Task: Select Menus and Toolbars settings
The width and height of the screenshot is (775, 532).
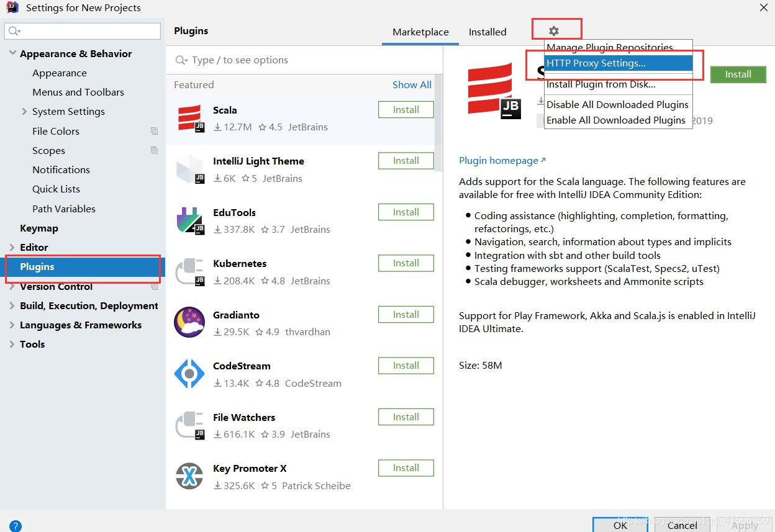Action: [x=78, y=92]
